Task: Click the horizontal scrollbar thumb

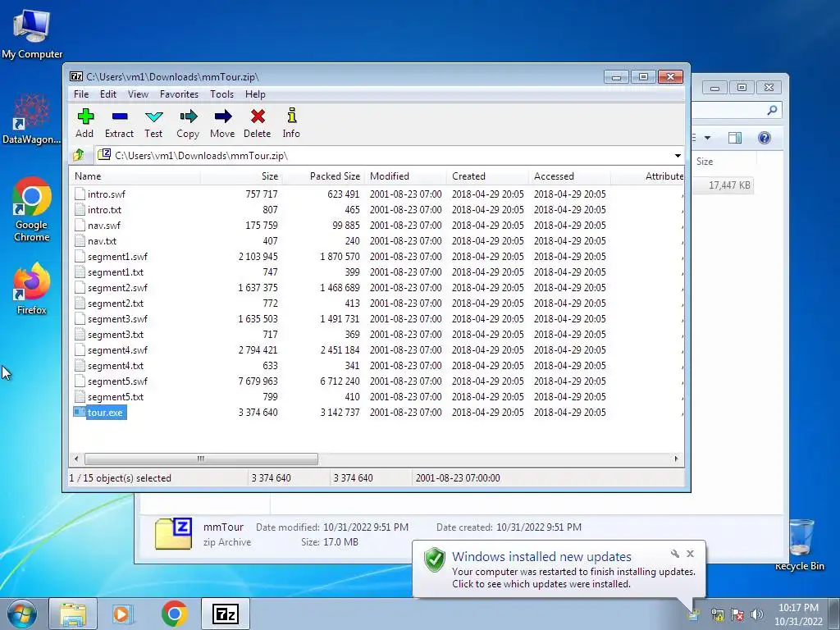Action: (x=201, y=459)
